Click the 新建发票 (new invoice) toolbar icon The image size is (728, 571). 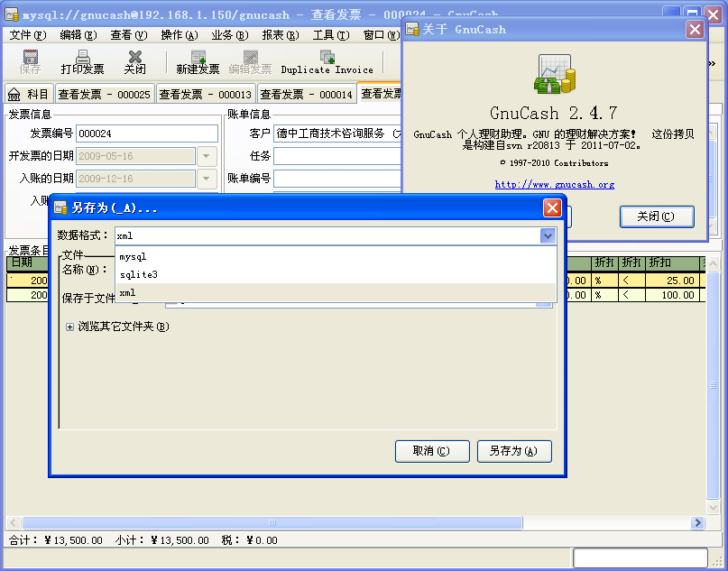[x=198, y=58]
